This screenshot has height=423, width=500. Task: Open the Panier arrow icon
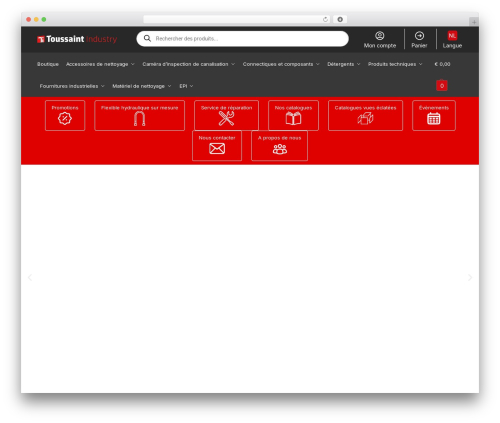click(x=419, y=36)
